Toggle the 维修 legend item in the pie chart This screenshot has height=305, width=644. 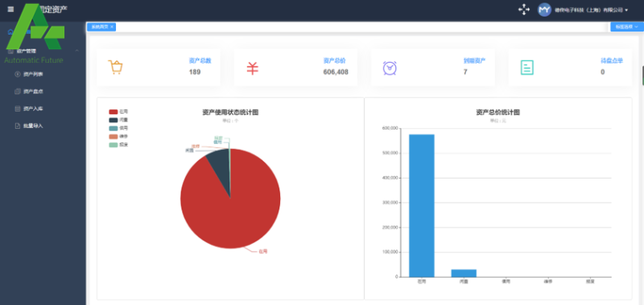pyautogui.click(x=118, y=137)
